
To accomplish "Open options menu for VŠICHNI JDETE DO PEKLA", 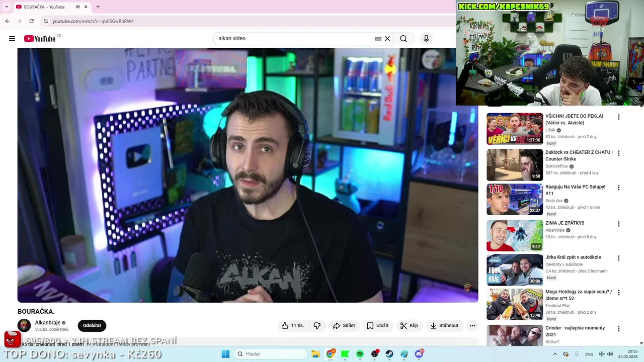I will point(619,117).
